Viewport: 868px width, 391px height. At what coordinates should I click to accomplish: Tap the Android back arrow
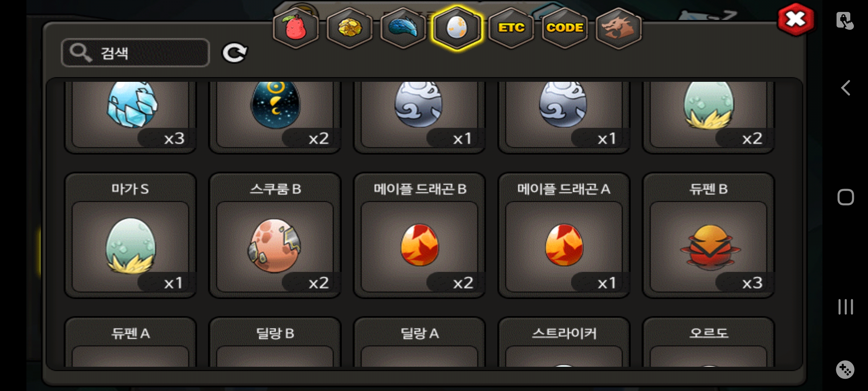tap(845, 88)
